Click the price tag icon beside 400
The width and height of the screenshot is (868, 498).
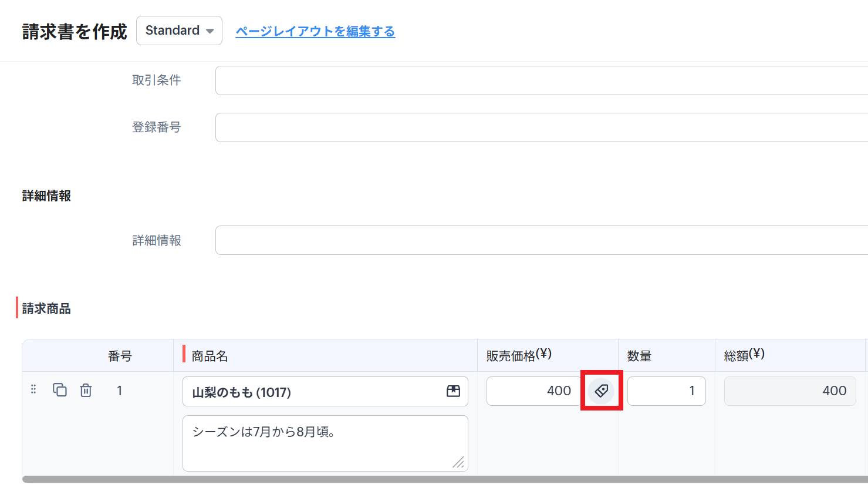click(x=601, y=391)
